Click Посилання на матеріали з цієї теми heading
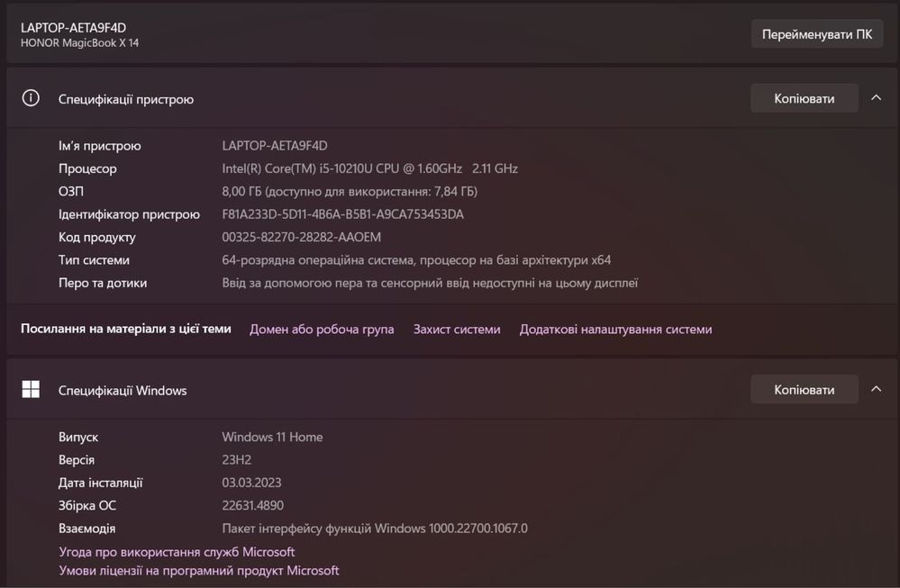 [x=126, y=329]
